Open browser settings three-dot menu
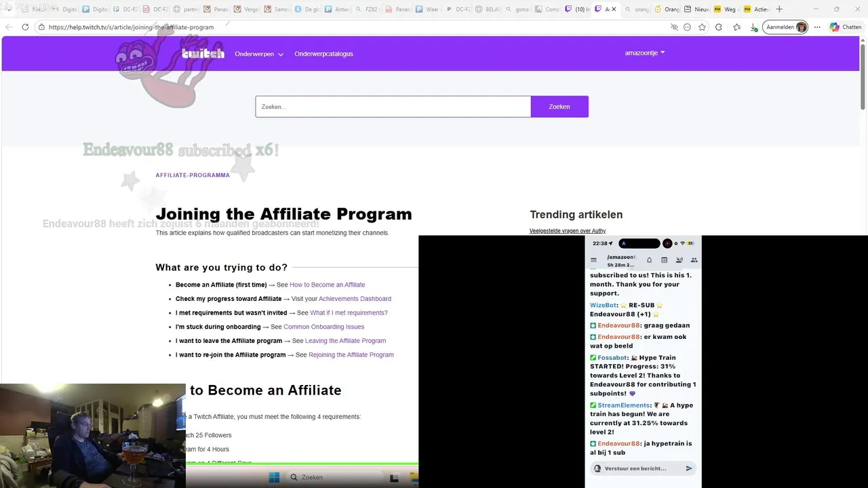The image size is (868, 488). (817, 27)
